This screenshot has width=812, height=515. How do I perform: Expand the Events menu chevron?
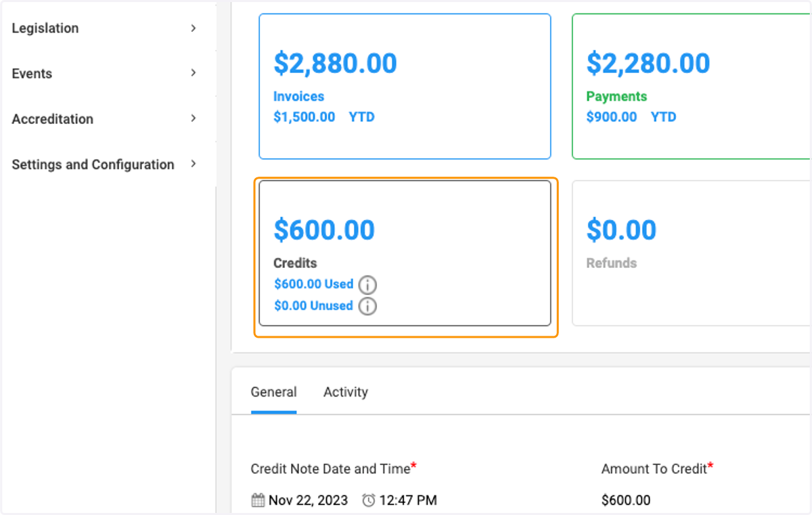(x=194, y=73)
